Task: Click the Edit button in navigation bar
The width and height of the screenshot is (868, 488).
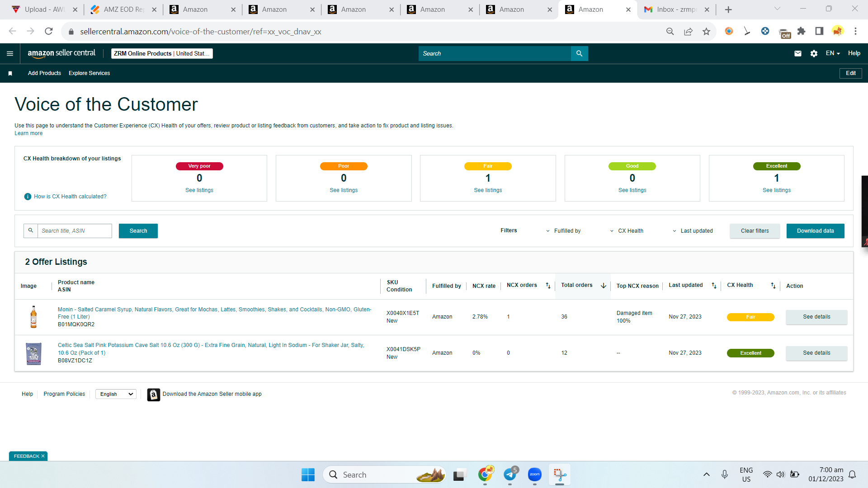Action: point(851,73)
